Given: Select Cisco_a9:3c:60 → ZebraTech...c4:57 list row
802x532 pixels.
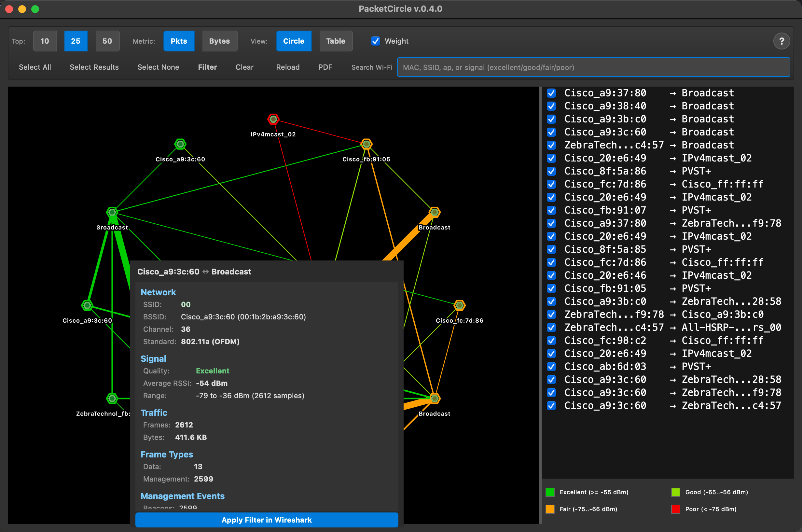Looking at the screenshot, I should point(668,406).
